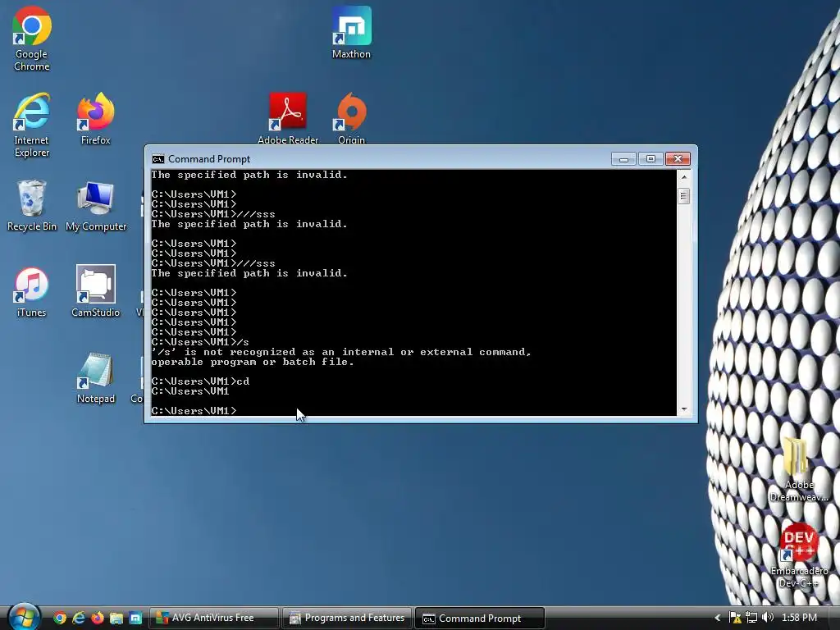This screenshot has height=630, width=840.
Task: Open the Google Chrome desktop shortcut
Action: [x=32, y=39]
